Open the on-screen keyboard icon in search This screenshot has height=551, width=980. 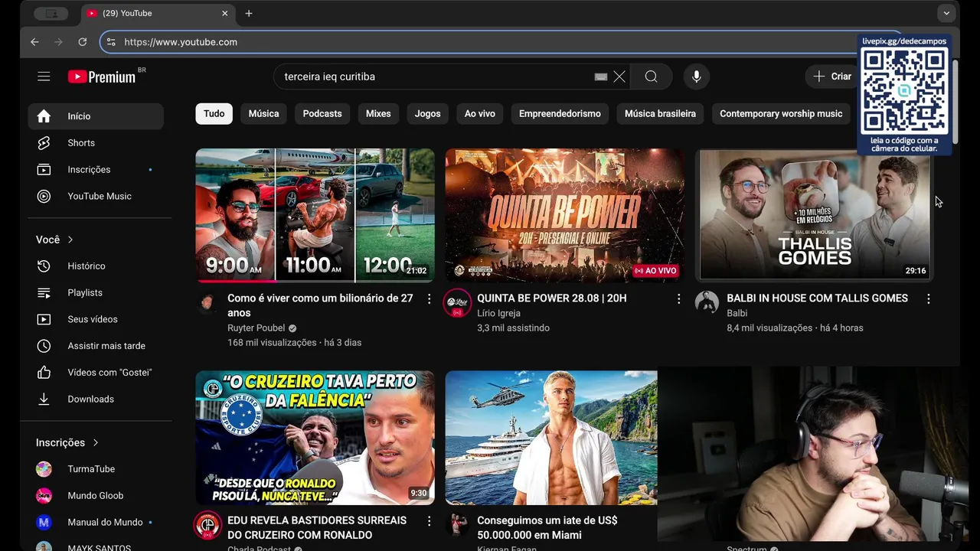(601, 77)
